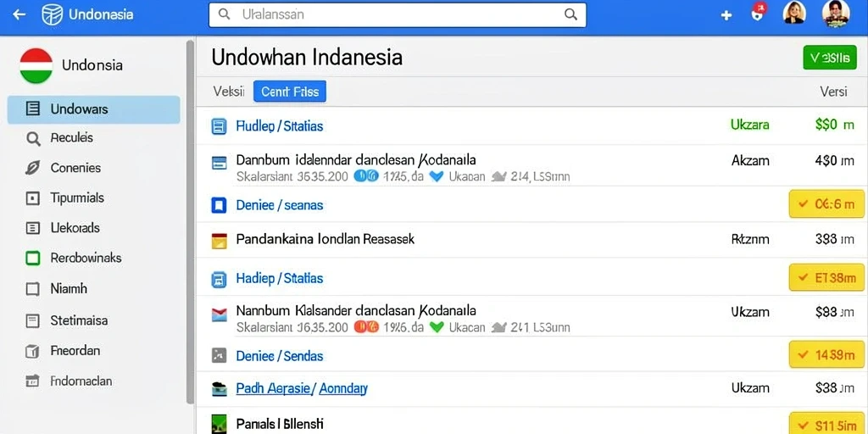Click orange circle badge under Nannbum row
The width and height of the screenshot is (868, 434).
pos(366,327)
